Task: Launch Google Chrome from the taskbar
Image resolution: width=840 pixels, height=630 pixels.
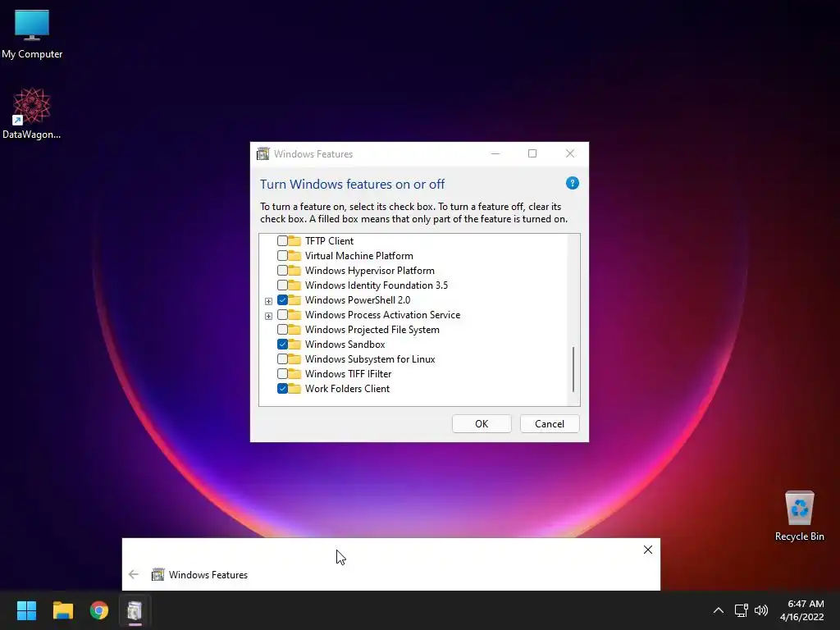Action: point(99,610)
